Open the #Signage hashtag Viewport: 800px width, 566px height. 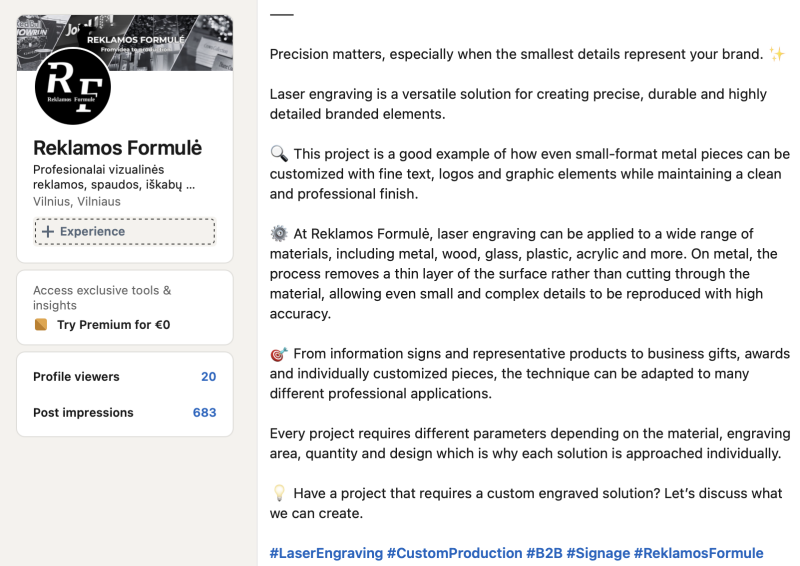tap(598, 553)
